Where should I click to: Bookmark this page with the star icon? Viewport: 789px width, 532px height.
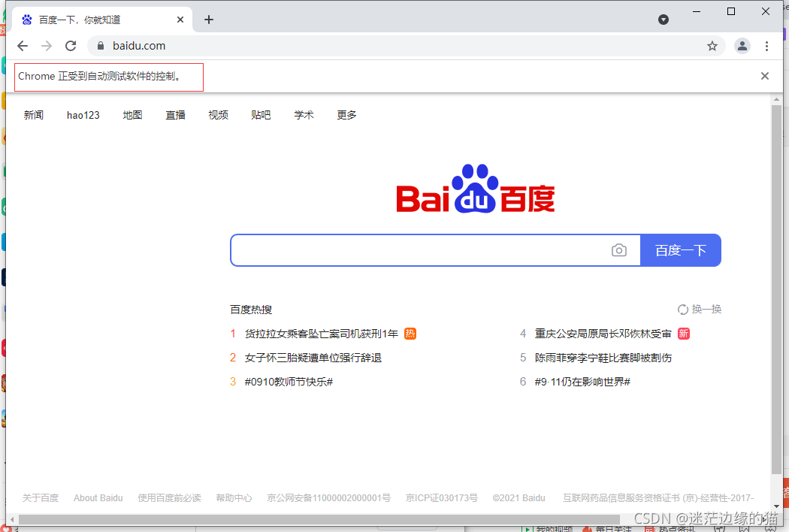(712, 47)
